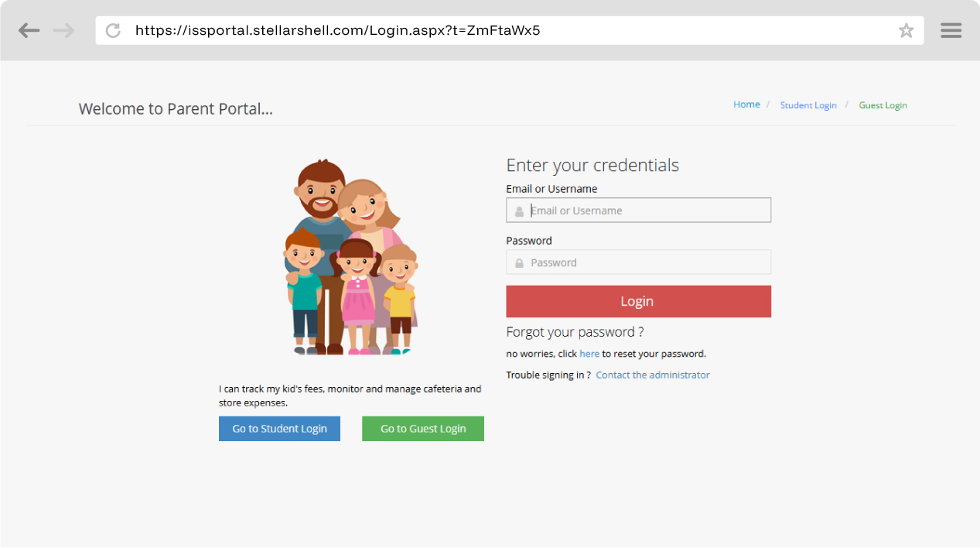
Task: Open the Student Login breadcrumb link
Action: click(808, 105)
